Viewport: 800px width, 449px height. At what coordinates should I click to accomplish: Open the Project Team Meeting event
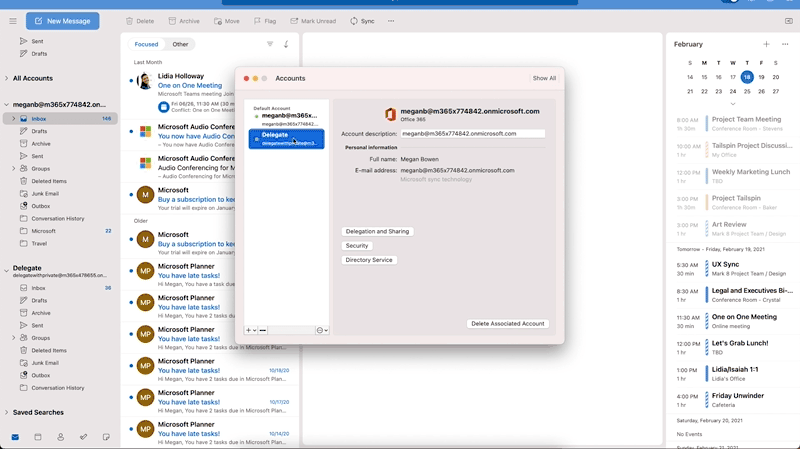coord(733,123)
